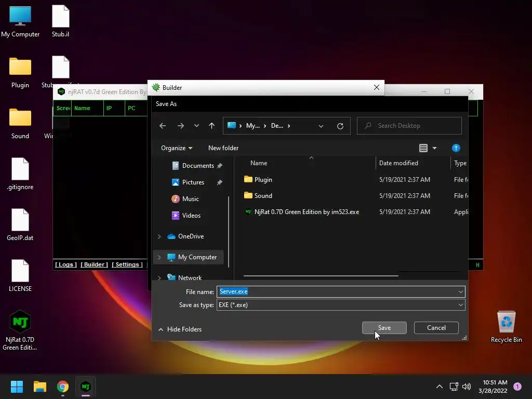Change the file view layout icon
This screenshot has width=532, height=399.
pyautogui.click(x=423, y=148)
